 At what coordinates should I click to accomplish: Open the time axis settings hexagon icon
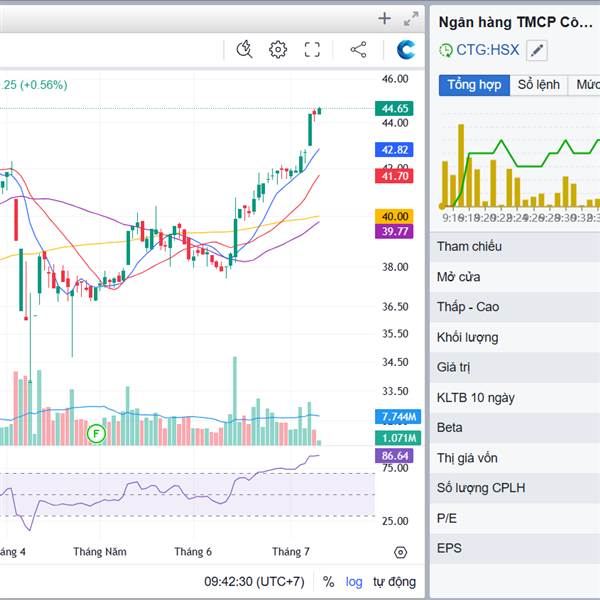point(400,552)
